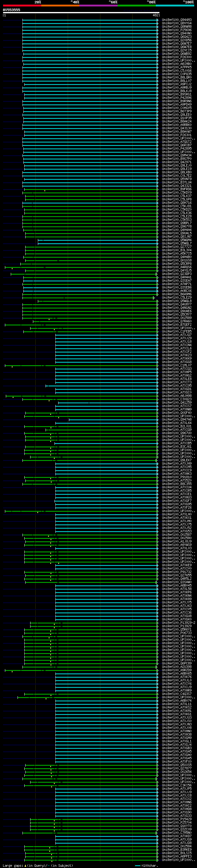Open hit UniRef100_P25696
The width and height of the screenshot is (197, 868).
[177, 30]
